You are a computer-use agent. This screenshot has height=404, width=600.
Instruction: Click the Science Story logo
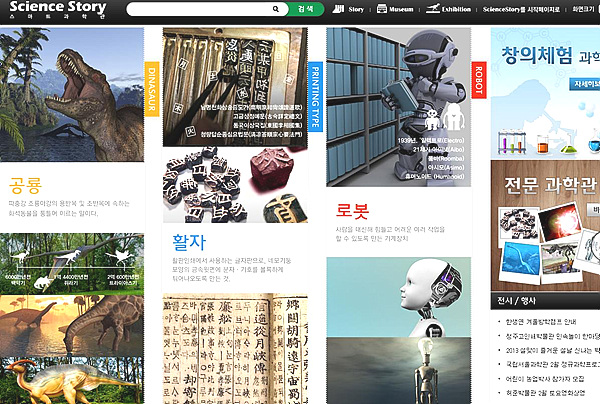[x=57, y=9]
